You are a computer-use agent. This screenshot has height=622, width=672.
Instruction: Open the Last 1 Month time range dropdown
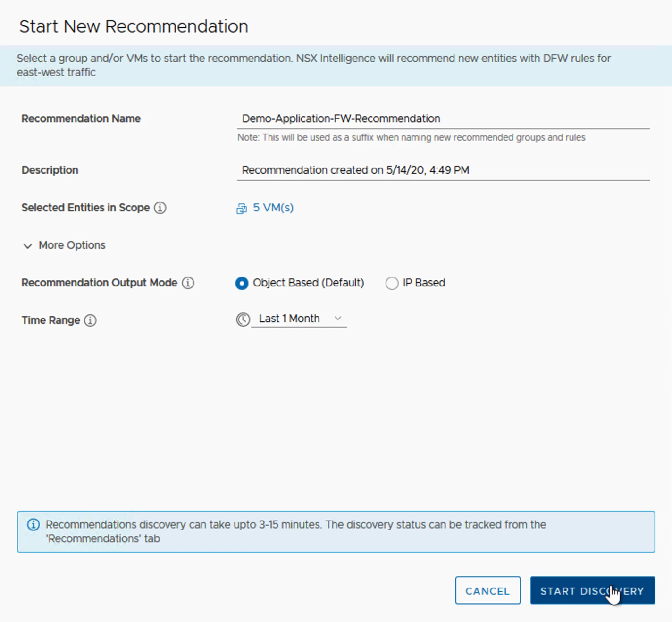click(299, 319)
